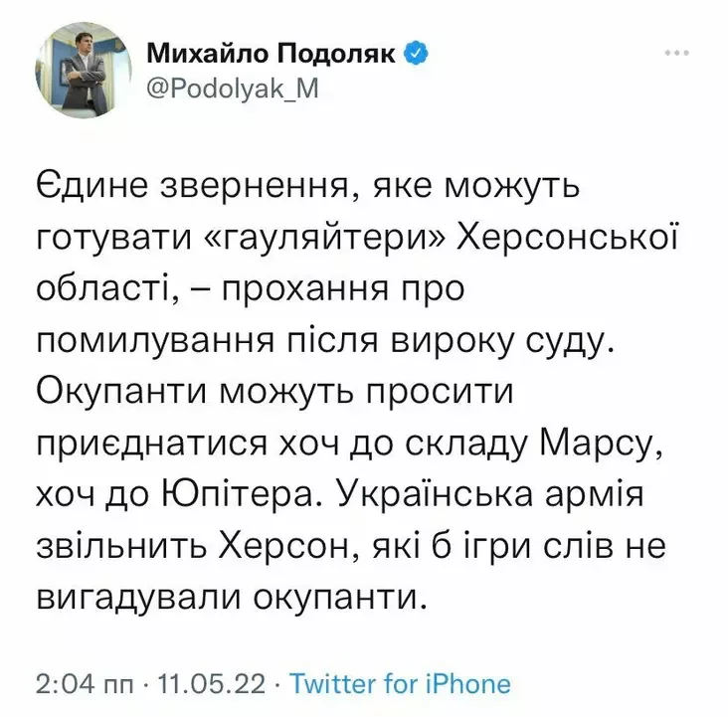Screen dimensions: 728x717
Task: Click the word "приєднатися" in the tweet
Action: tap(152, 444)
